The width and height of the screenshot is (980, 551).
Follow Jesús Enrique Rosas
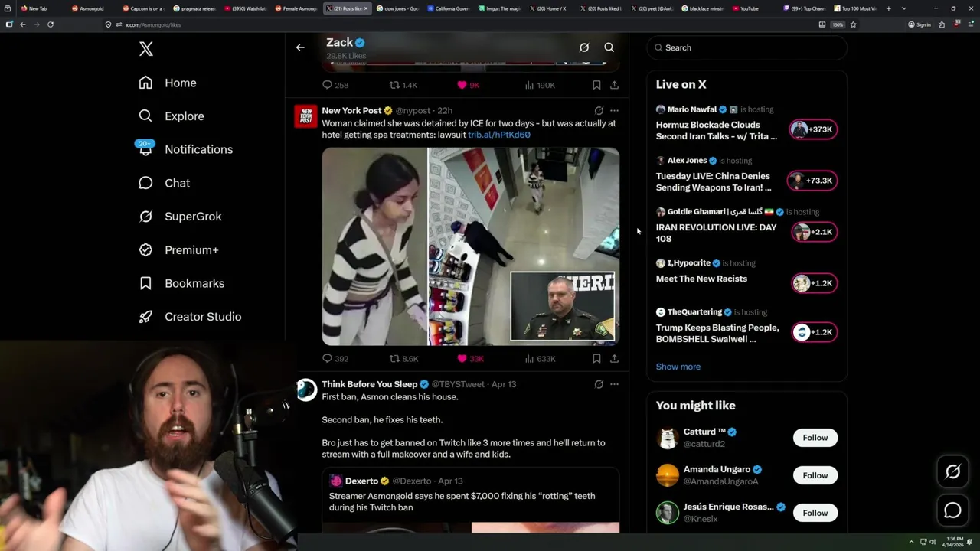pos(815,513)
